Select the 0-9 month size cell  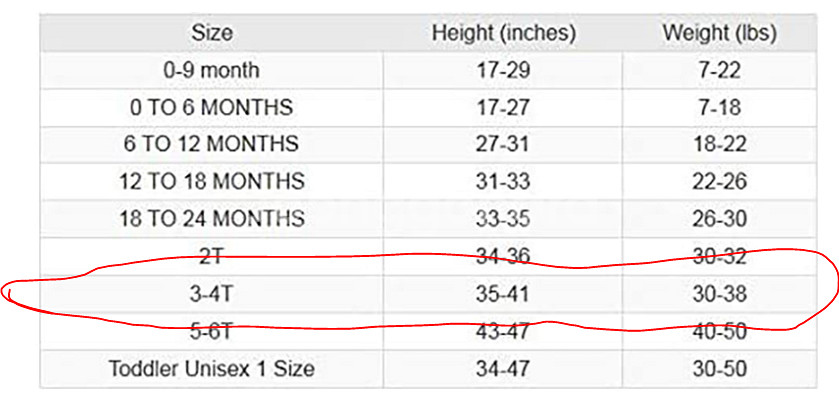click(x=211, y=70)
